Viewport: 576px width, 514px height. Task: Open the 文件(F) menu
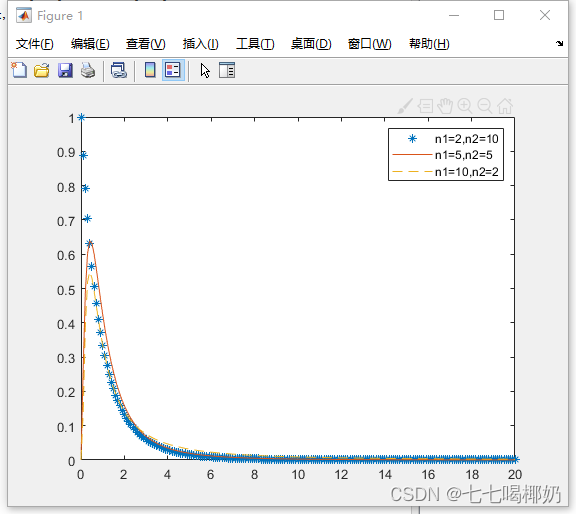point(35,44)
